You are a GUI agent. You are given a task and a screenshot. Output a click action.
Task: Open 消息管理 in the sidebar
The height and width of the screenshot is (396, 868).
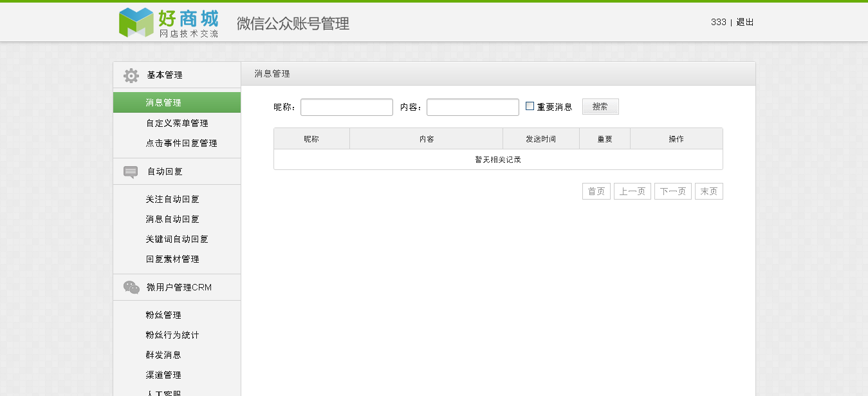[177, 102]
